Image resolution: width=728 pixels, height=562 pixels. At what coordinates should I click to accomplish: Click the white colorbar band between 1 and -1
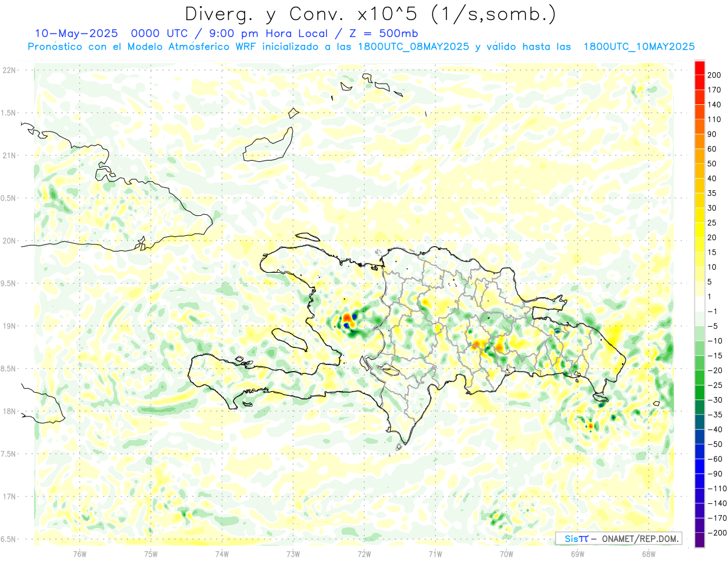699,304
